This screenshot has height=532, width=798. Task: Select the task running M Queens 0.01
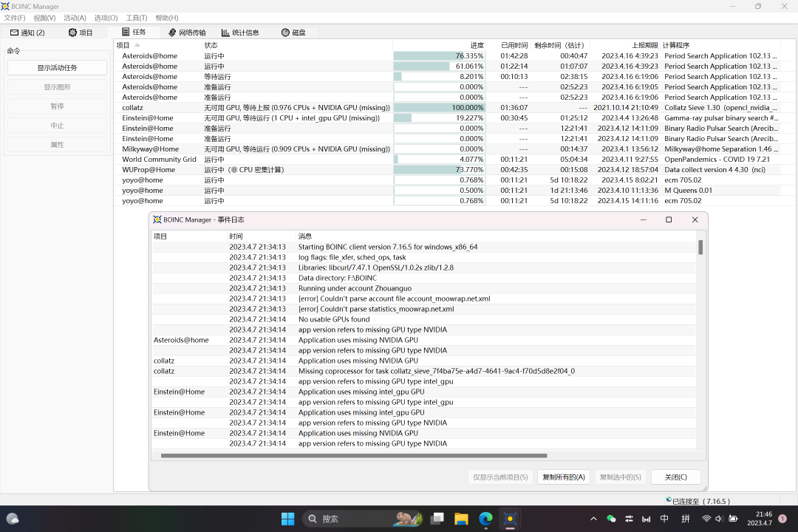[x=447, y=191]
